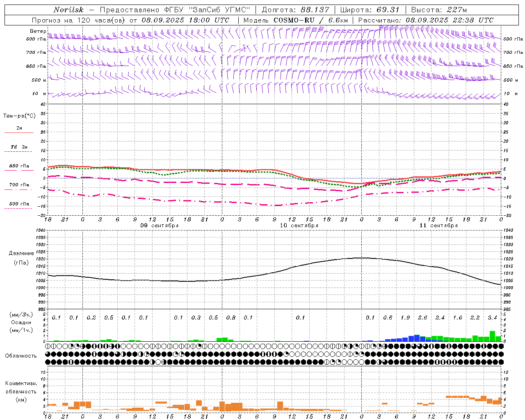Click the red 2м temperature legend line
This screenshot has height=420, width=525.
(x=19, y=133)
